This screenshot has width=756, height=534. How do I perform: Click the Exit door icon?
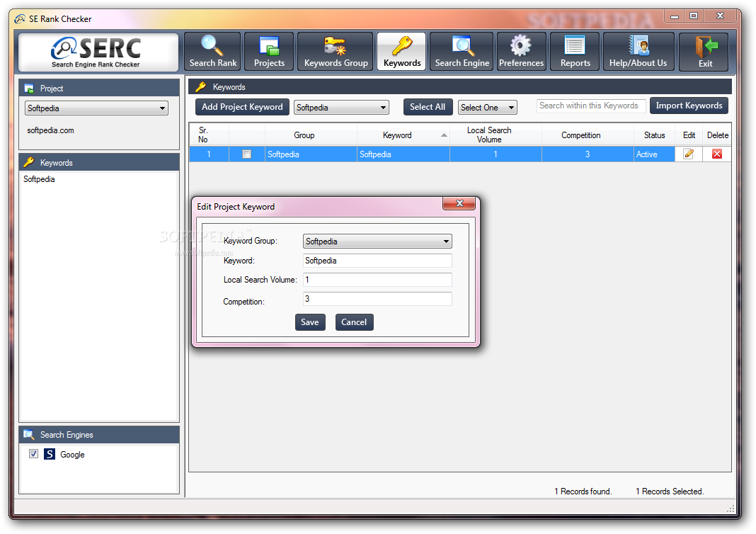point(706,47)
